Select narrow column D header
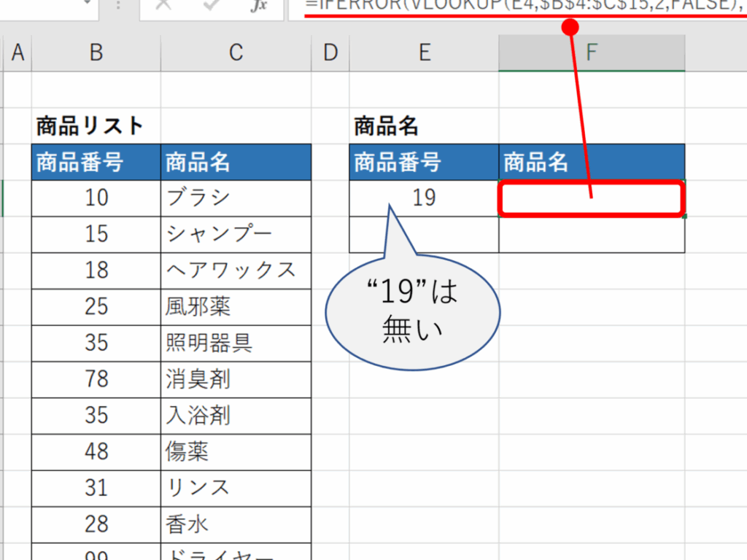Screen dimensions: 747x560 coord(330,53)
